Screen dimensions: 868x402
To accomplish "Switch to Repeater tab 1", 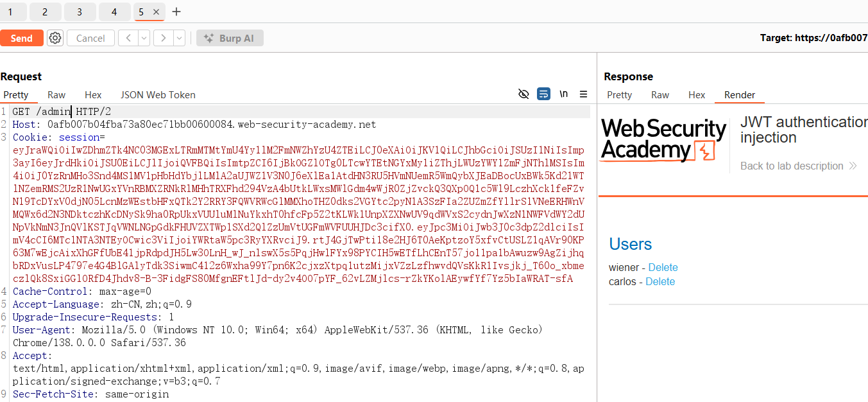I will click(11, 12).
